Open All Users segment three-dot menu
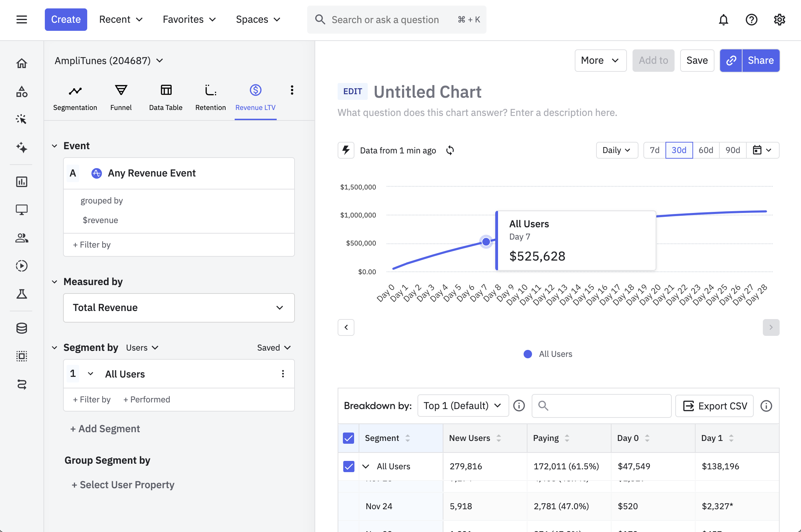Viewport: 801px width, 532px height. 283,374
